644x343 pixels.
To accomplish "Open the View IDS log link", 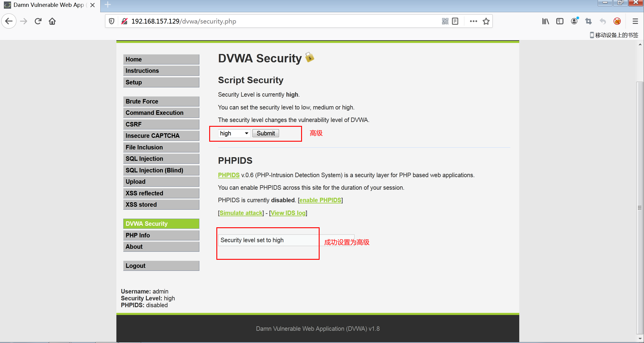I will pos(288,213).
